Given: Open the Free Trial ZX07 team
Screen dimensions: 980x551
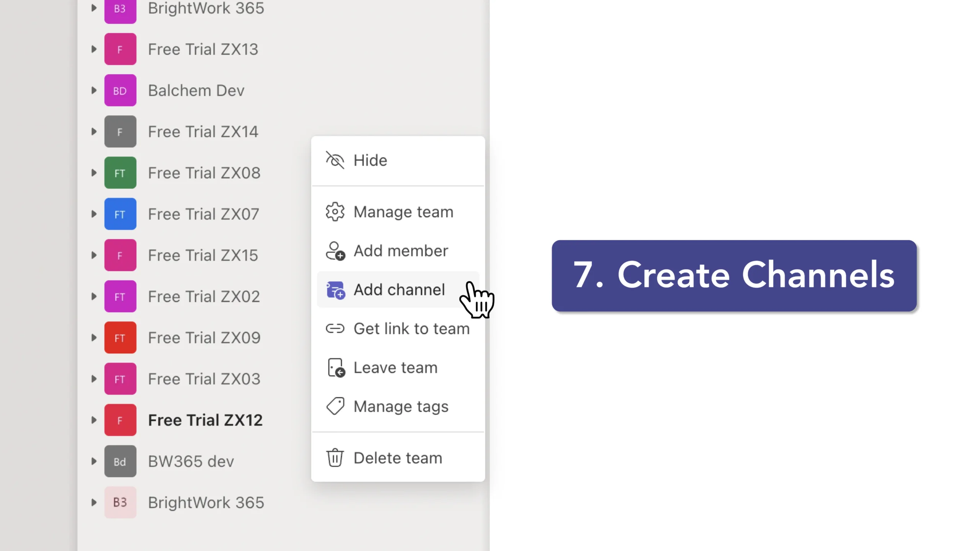Looking at the screenshot, I should click(203, 214).
